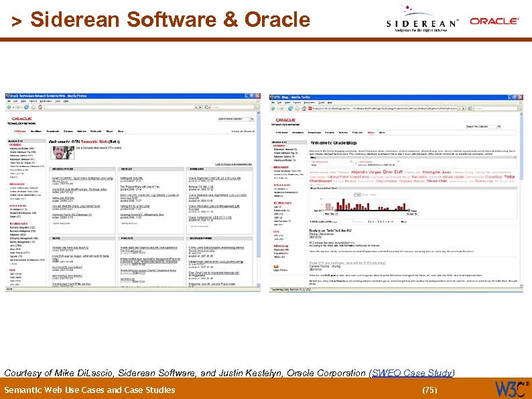Click the red Oracle logo in slide header
The image size is (532, 399).
point(494,21)
